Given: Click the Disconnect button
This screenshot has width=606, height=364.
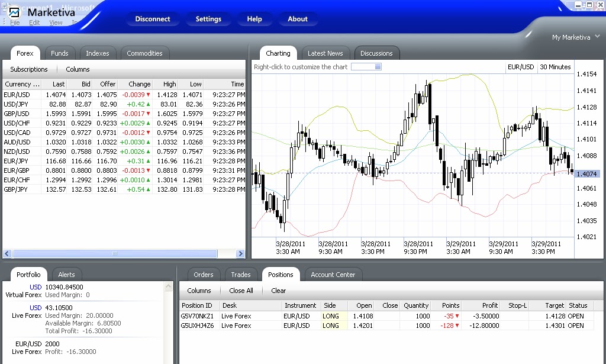Looking at the screenshot, I should click(x=153, y=19).
